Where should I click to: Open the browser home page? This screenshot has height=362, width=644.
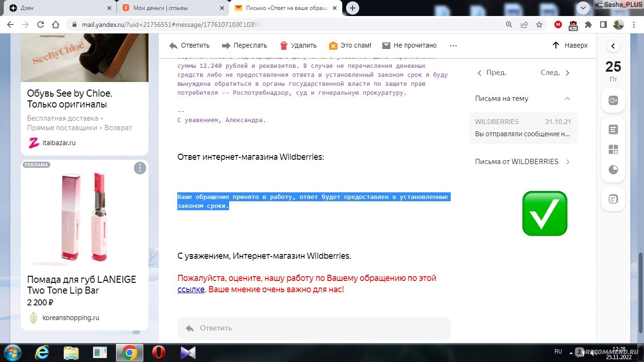click(56, 25)
